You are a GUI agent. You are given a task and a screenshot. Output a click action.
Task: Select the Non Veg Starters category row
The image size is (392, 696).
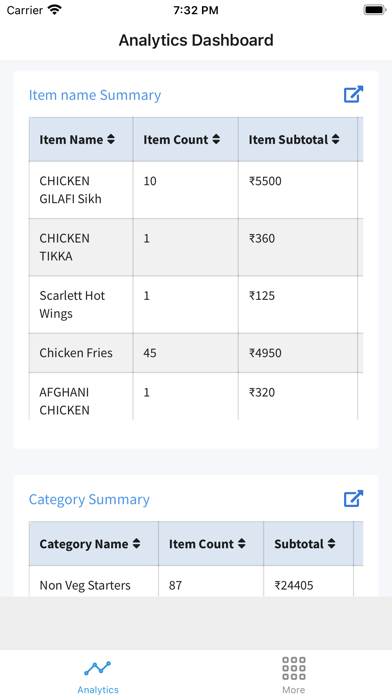pyautogui.click(x=196, y=581)
